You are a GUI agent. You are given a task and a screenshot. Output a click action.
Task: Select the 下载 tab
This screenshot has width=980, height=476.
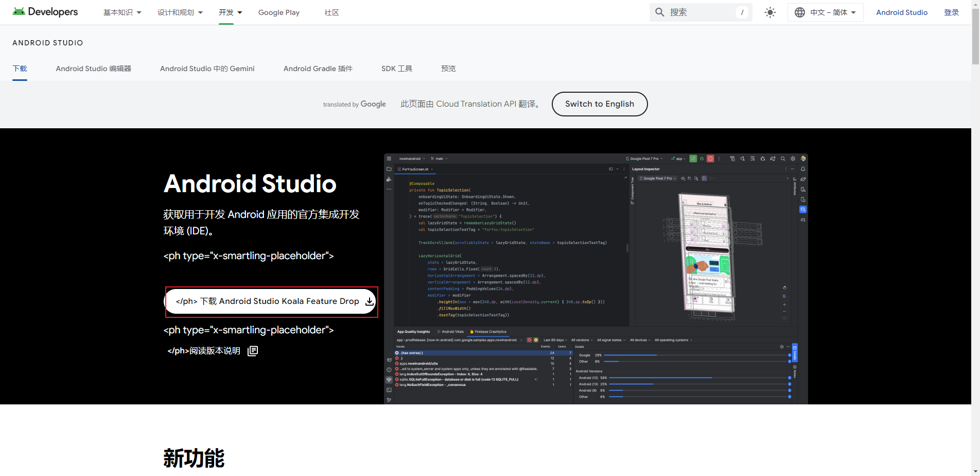[x=20, y=69]
